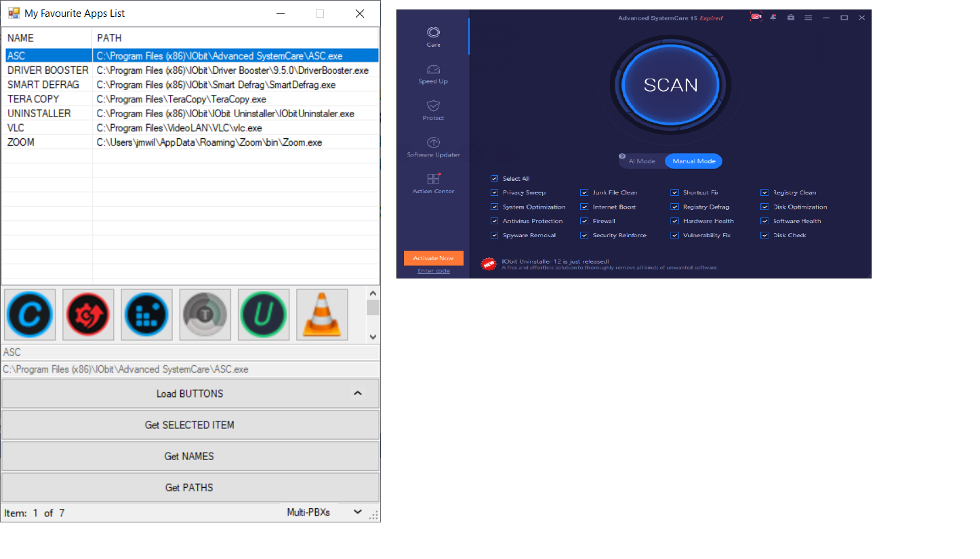Screen dimensions: 980x559
Task: Click the red screen recorder icon in SystemCare
Action: click(756, 18)
